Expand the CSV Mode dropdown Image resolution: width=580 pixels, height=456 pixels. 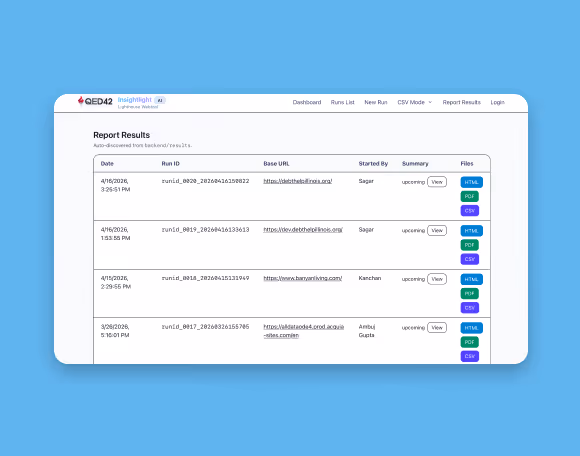pos(414,102)
